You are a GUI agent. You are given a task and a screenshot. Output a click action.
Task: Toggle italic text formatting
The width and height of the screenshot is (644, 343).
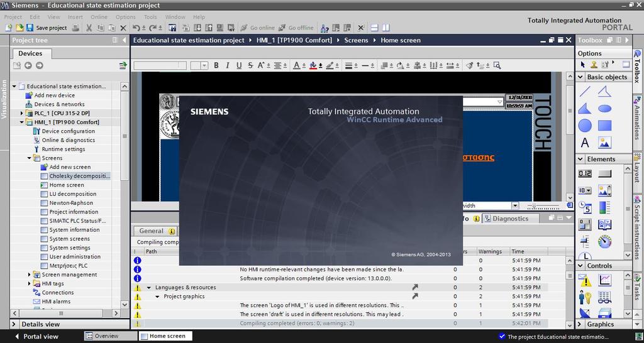pyautogui.click(x=227, y=65)
